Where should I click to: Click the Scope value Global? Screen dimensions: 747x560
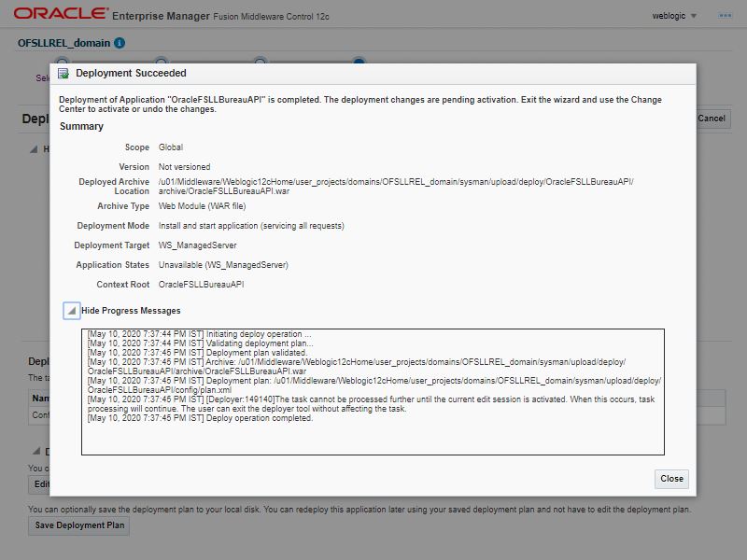pos(171,147)
